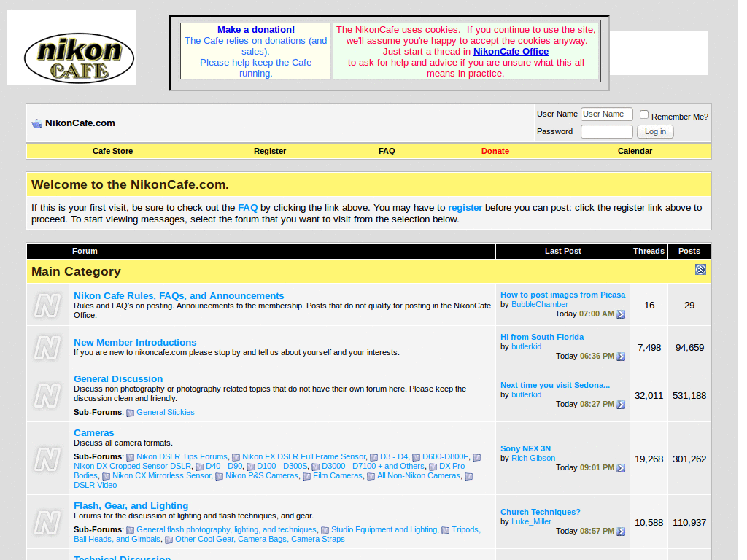Click the FAQ link in welcome message
This screenshot has width=747, height=560.
(x=248, y=208)
